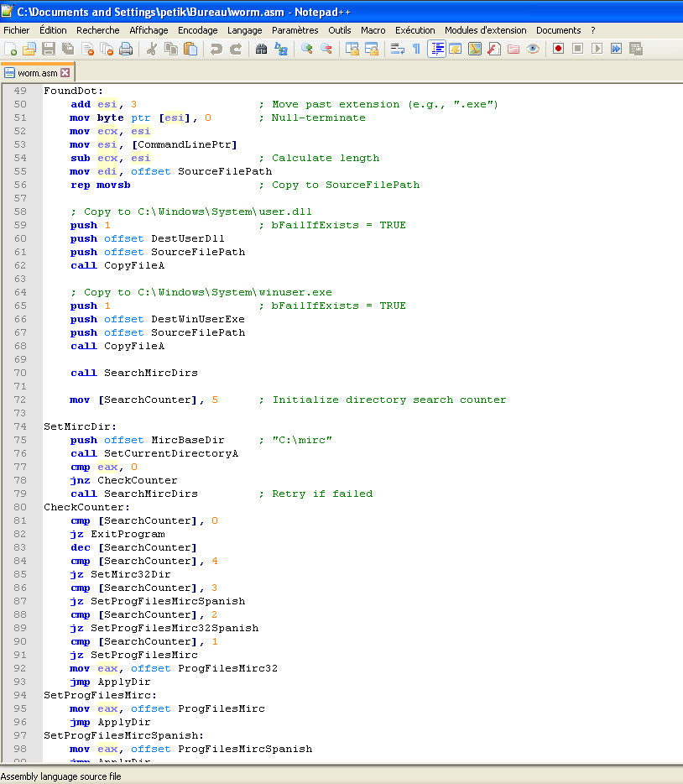Click the Copy toolbar icon
683x784 pixels.
tap(171, 49)
